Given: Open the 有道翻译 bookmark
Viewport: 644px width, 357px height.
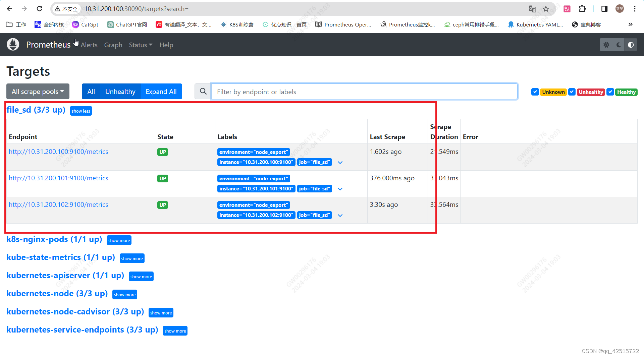Looking at the screenshot, I should point(184,24).
